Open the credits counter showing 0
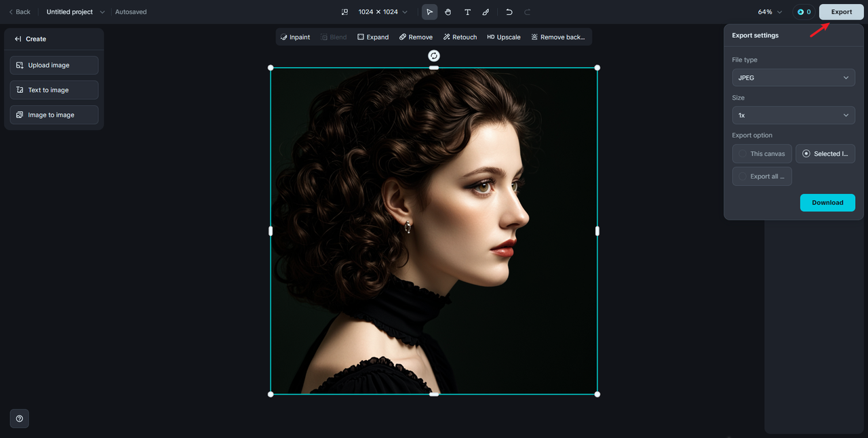Viewport: 868px width, 438px height. pos(804,12)
